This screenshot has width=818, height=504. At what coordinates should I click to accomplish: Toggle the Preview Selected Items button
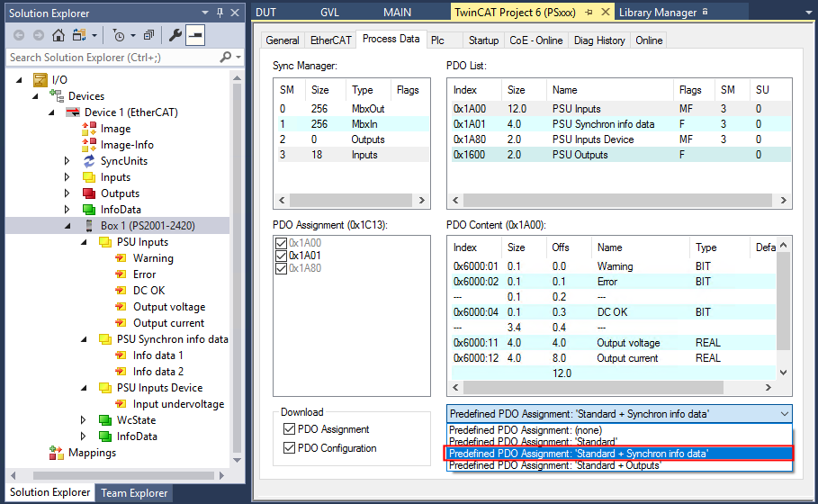tap(195, 35)
